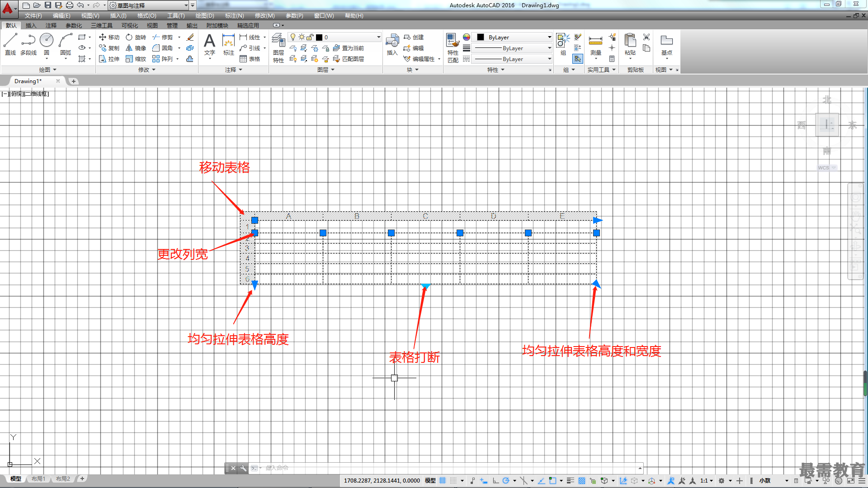Click the Array (阵列) tool
The height and width of the screenshot is (488, 868).
tap(163, 59)
